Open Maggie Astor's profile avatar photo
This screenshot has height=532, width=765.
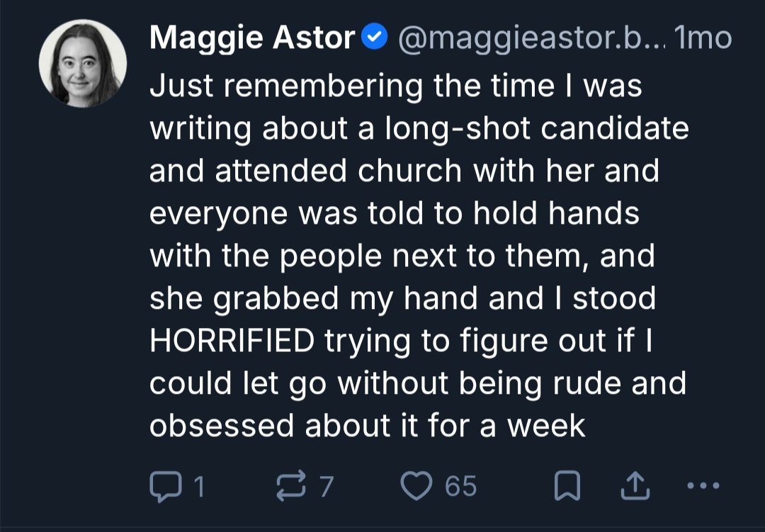[83, 64]
